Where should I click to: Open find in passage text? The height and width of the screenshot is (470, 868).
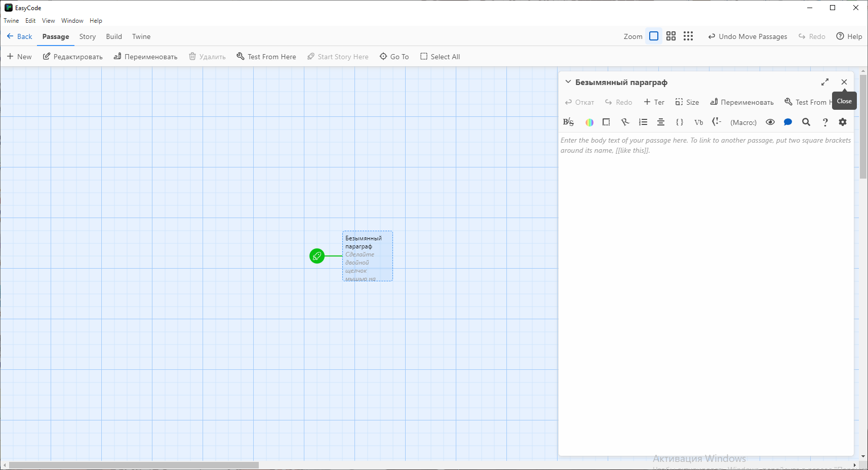(x=806, y=122)
